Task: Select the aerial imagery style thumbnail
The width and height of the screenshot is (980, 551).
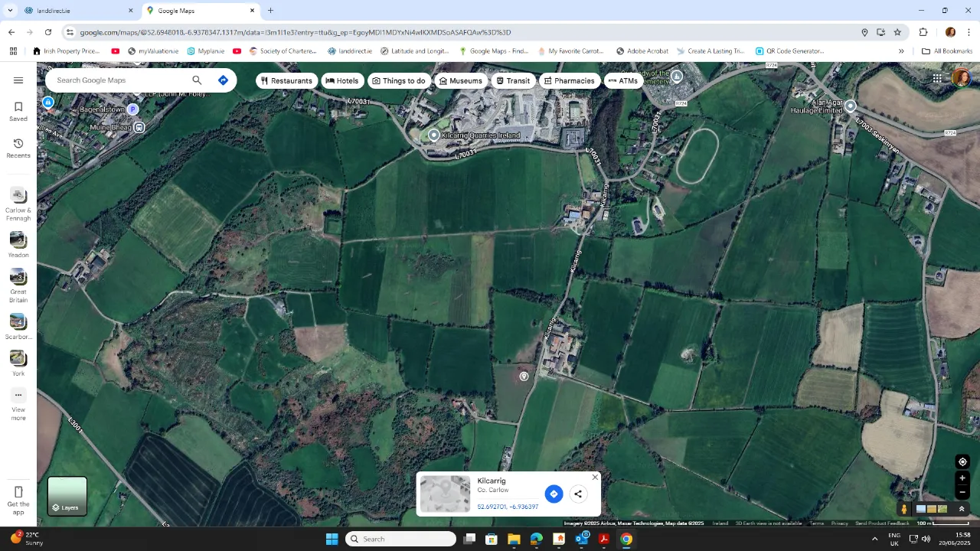Action: (x=942, y=508)
